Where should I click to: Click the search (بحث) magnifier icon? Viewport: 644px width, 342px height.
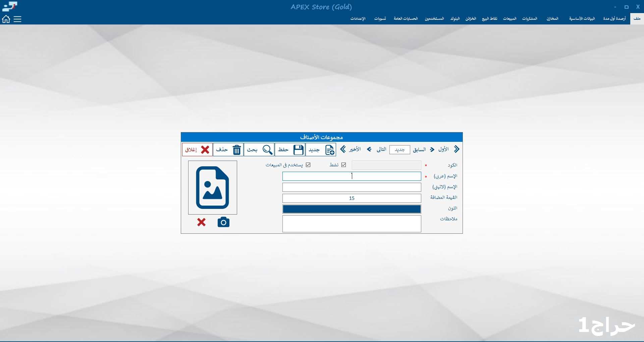[267, 150]
